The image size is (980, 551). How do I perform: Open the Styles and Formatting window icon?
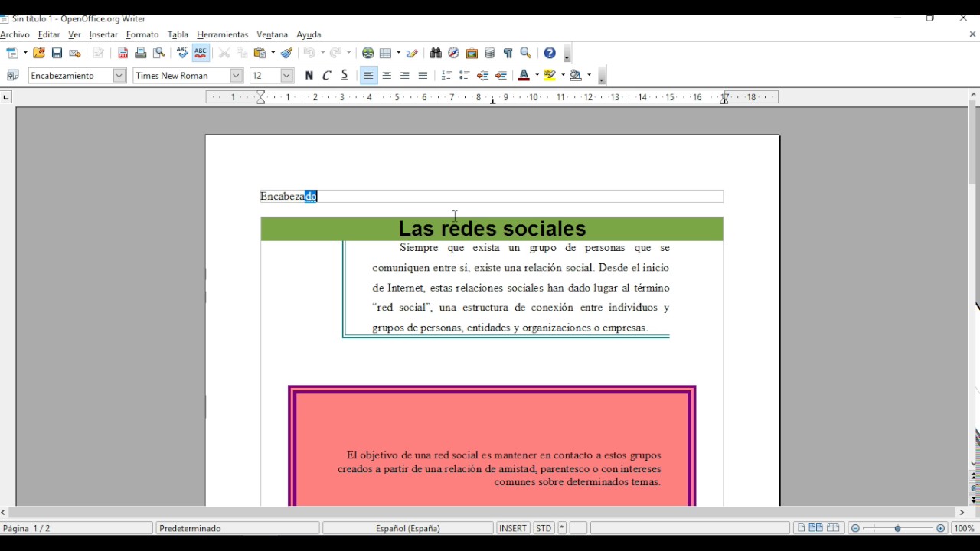(12, 75)
